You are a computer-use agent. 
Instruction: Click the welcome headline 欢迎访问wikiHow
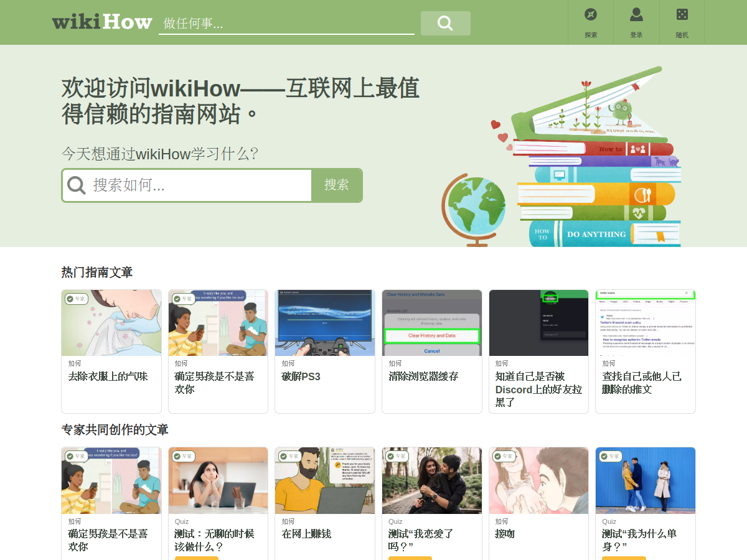click(240, 101)
